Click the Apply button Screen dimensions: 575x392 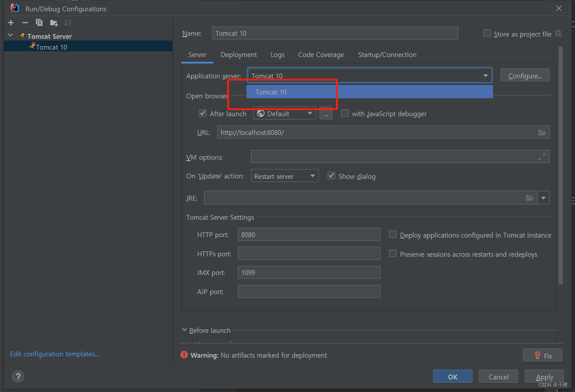pyautogui.click(x=544, y=376)
